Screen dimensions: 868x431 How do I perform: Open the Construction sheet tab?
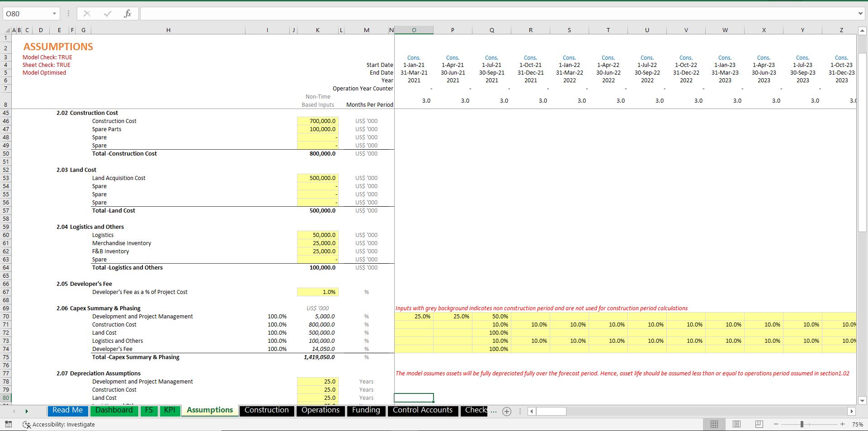[x=267, y=410]
